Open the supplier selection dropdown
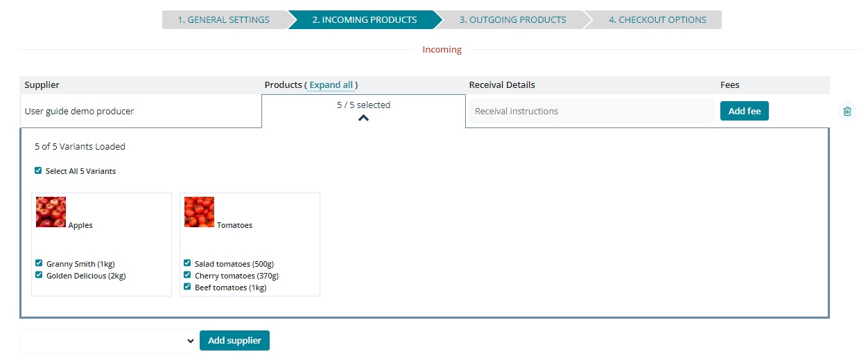This screenshot has height=363, width=868. coord(108,341)
